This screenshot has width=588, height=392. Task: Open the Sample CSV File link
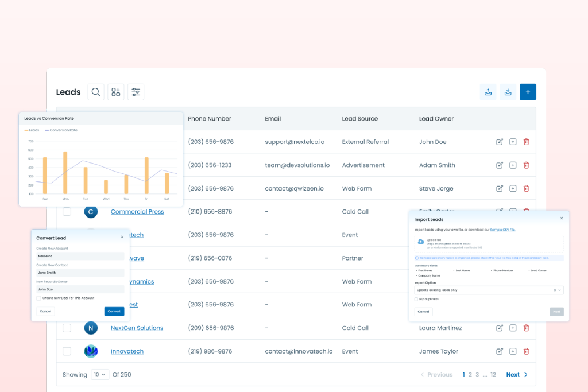click(502, 230)
